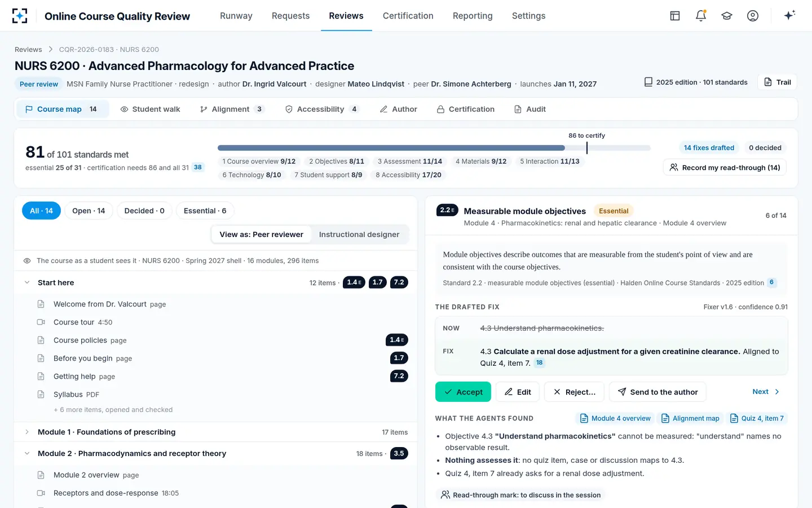
Task: Open the layout panel icon in header
Action: [x=675, y=16]
